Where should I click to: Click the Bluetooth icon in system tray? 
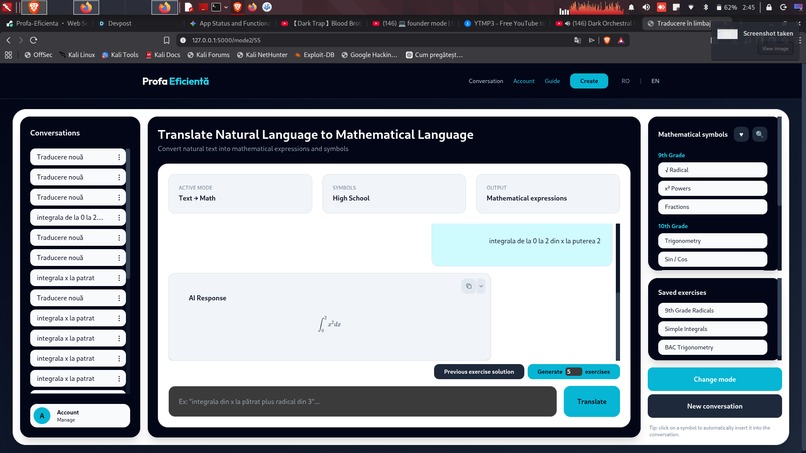coord(705,7)
